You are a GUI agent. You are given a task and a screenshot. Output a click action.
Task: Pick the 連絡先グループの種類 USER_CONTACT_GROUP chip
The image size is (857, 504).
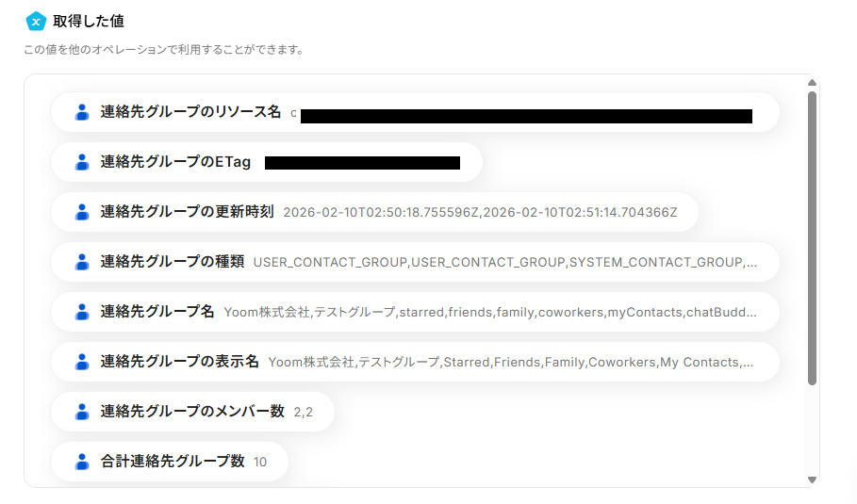coord(415,262)
